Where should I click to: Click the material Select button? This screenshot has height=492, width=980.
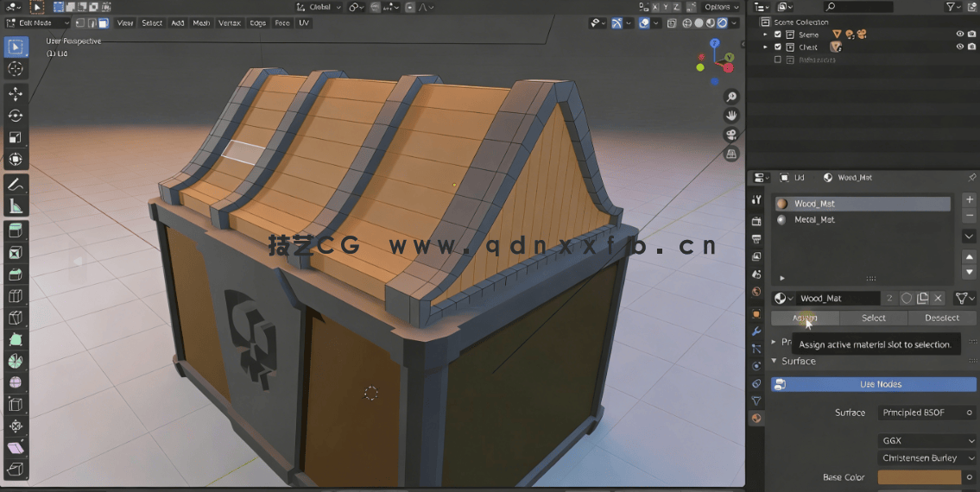pos(873,319)
